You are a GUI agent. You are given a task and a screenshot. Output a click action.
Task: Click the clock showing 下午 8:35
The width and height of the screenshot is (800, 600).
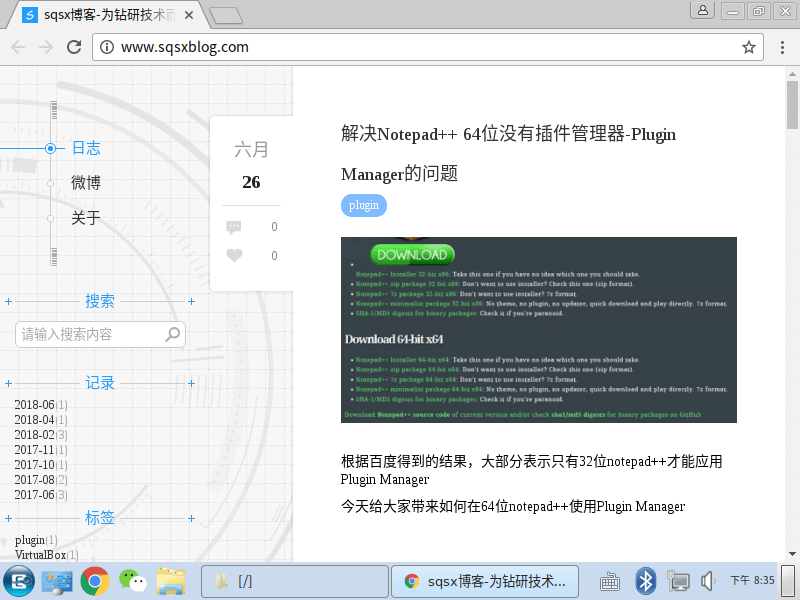(x=752, y=581)
